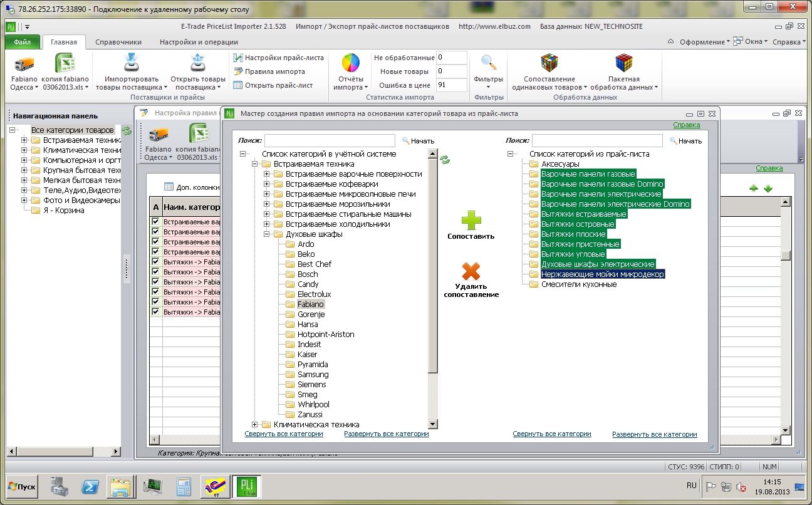Start search in left Поиск field
The width and height of the screenshot is (812, 505).
click(x=418, y=141)
